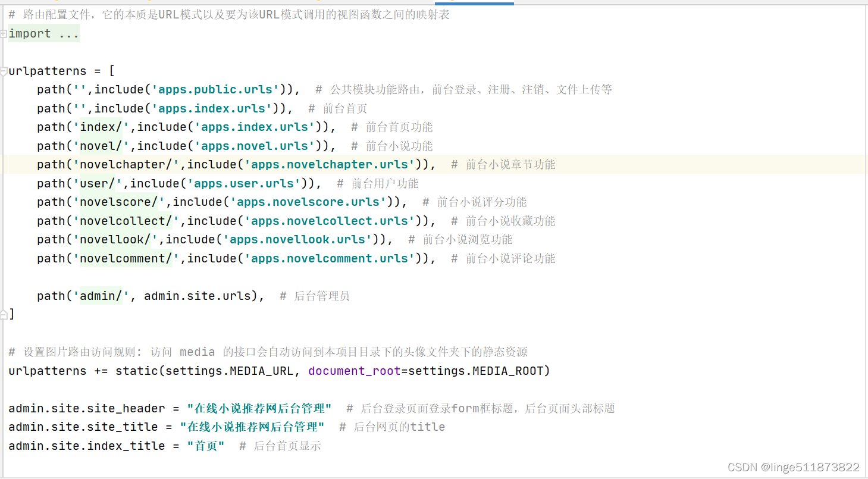Place cursor on 'urlpatterns = [' line

click(62, 71)
